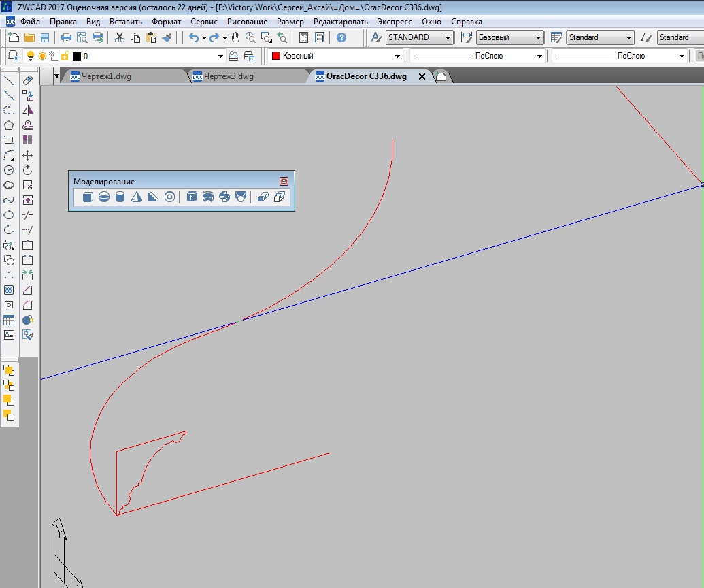This screenshot has height=588, width=704.
Task: Activate the Line drawing tool
Action: point(9,80)
